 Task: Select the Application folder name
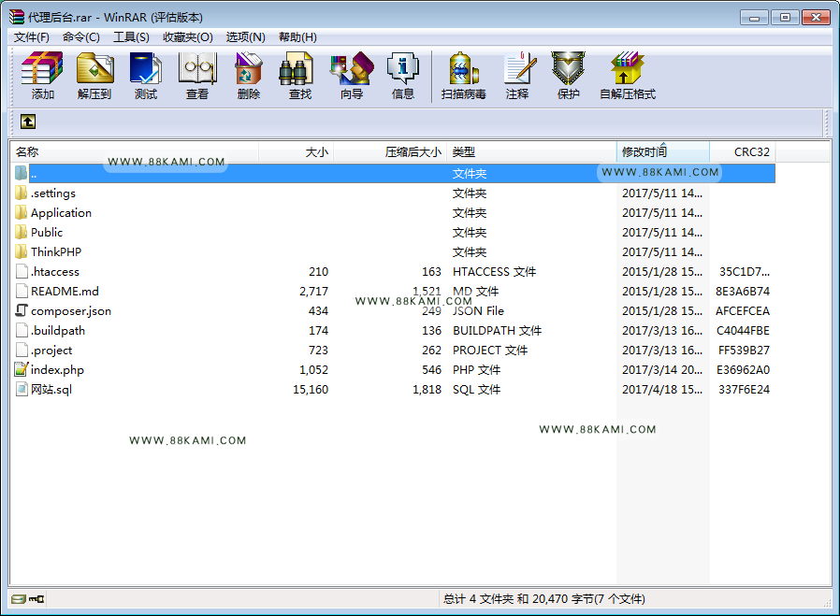61,213
